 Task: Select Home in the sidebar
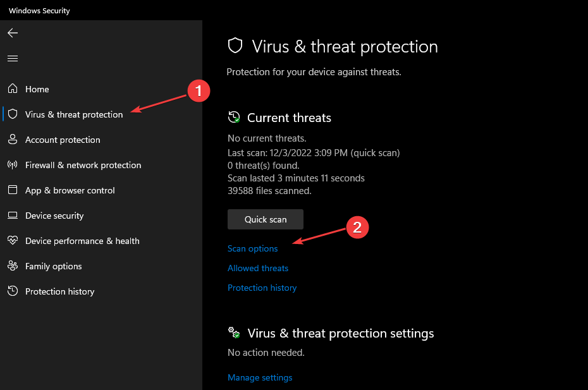[x=37, y=89]
